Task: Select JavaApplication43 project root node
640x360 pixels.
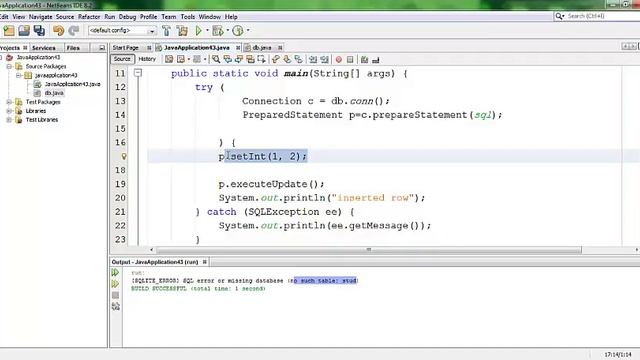Action: point(38,57)
